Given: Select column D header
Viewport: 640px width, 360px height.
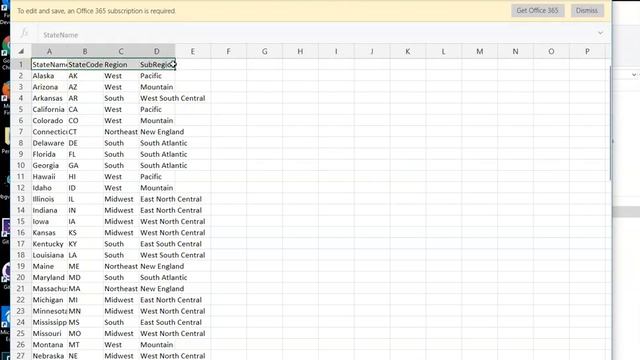Looking at the screenshot, I should [157, 51].
